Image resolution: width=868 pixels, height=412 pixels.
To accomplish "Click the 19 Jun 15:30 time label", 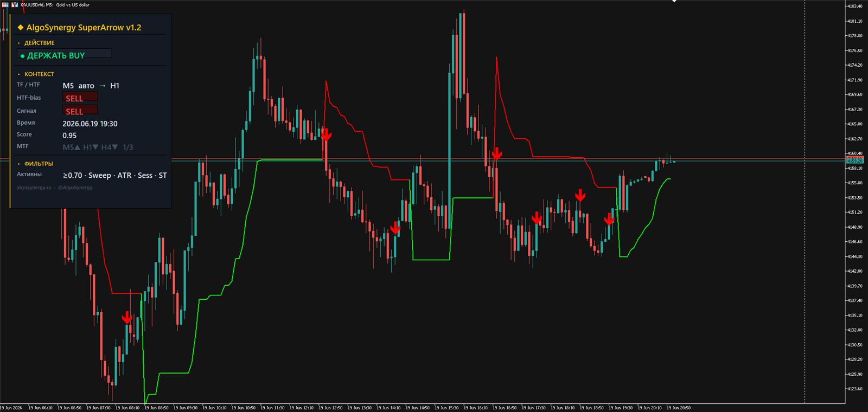I will 446,408.
